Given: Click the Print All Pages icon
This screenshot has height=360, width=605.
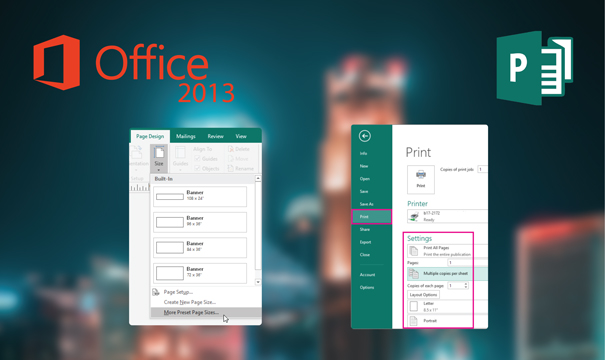Looking at the screenshot, I should (x=414, y=251).
